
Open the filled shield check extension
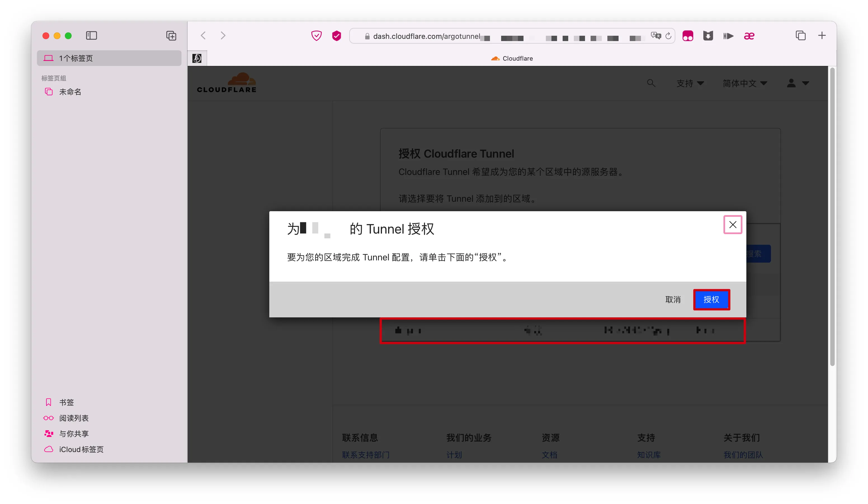point(336,36)
